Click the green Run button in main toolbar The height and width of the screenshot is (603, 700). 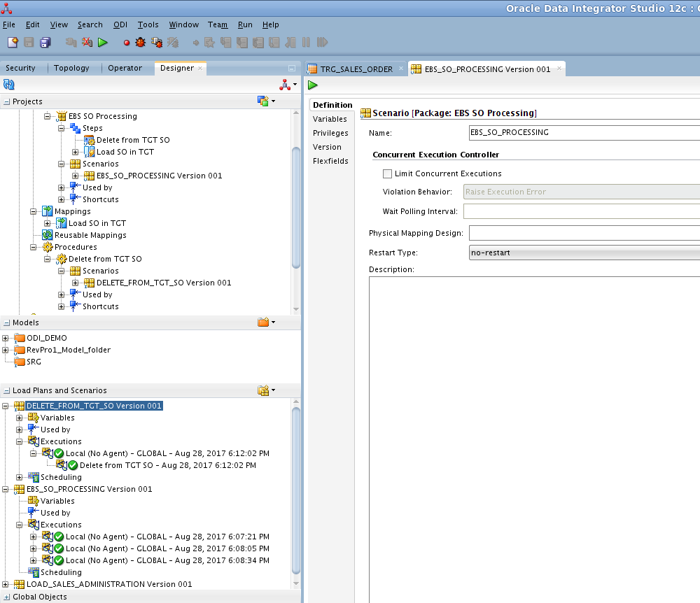(103, 43)
